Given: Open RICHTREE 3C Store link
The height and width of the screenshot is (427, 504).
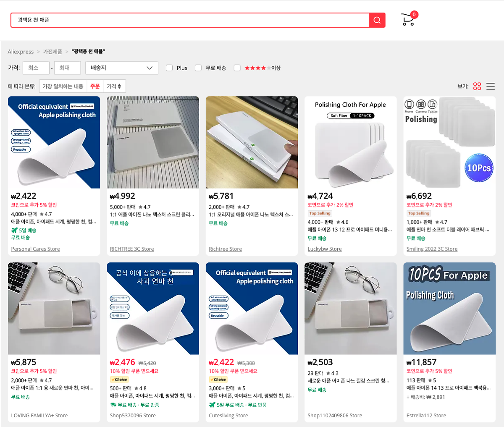Looking at the screenshot, I should click(x=132, y=249).
